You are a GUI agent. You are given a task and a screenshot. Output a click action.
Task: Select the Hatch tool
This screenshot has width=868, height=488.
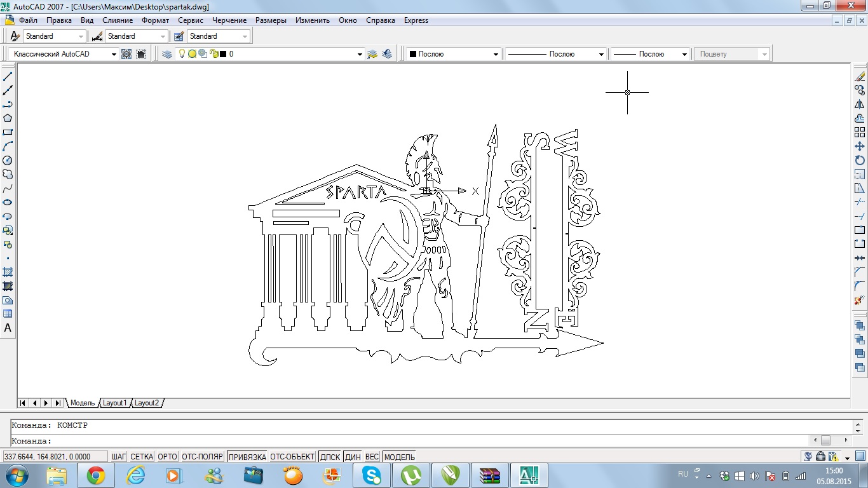point(8,272)
